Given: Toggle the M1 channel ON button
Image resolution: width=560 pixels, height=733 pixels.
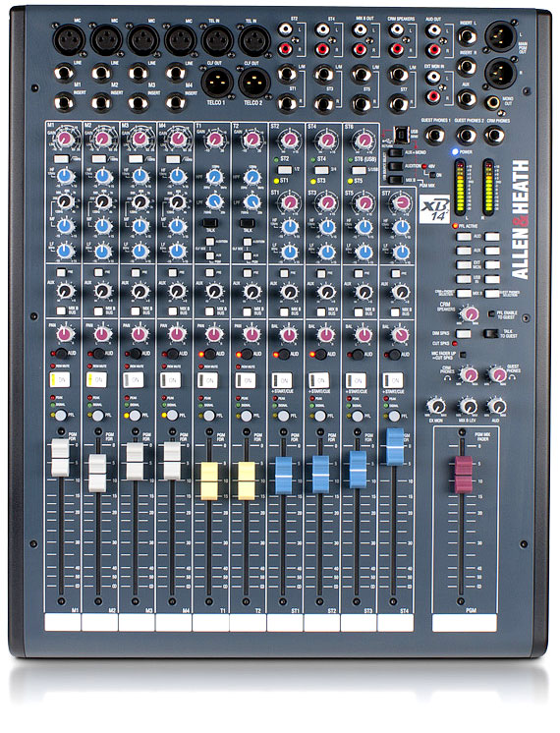Looking at the screenshot, I should tap(60, 380).
